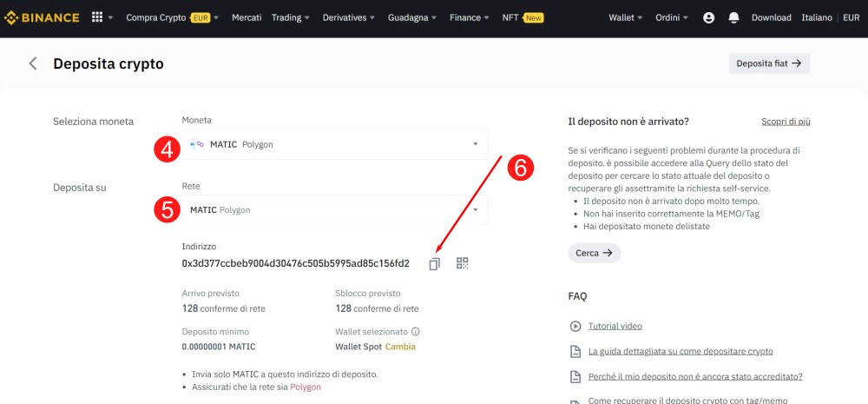Viewport: 868px width, 404px height.
Task: Open the Compra Crypto menu
Action: (173, 17)
